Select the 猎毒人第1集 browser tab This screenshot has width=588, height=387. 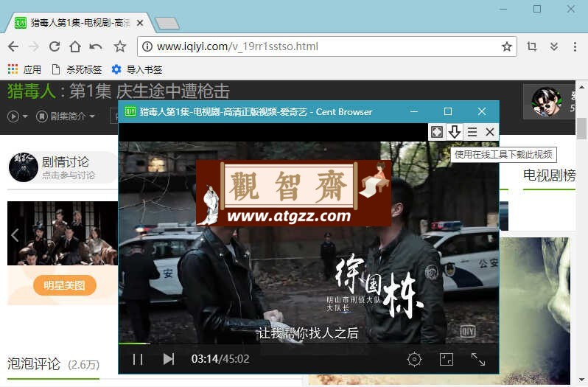(80, 24)
